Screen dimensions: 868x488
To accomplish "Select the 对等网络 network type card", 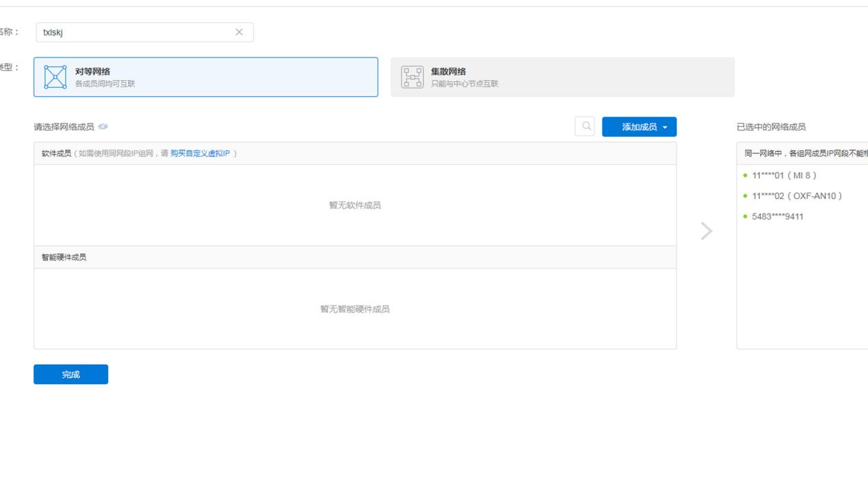I will point(205,77).
